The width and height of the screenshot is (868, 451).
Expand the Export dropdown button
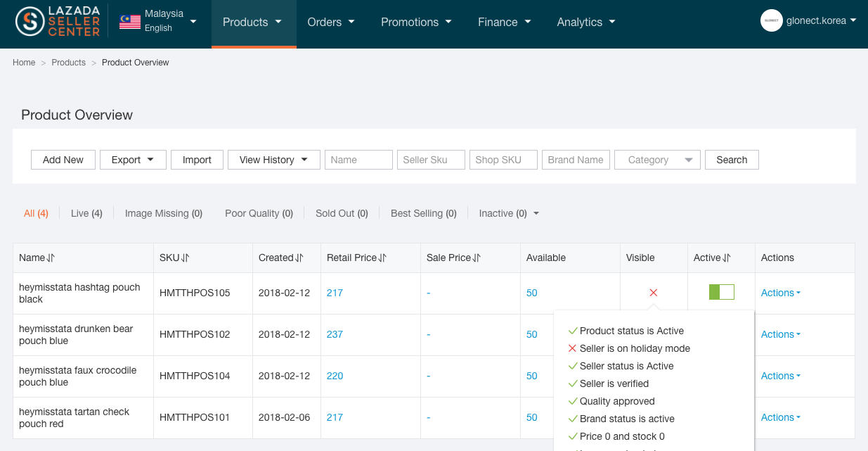pyautogui.click(x=133, y=160)
